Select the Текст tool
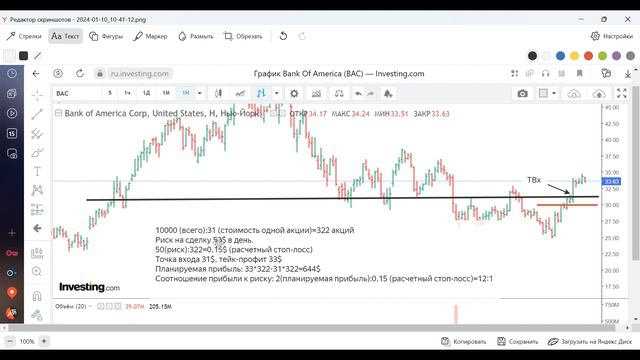Screen dimensions: 640x360 pyautogui.click(x=65, y=36)
